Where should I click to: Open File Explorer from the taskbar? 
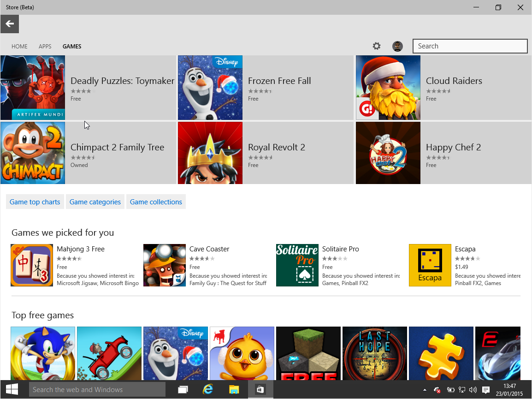click(x=234, y=389)
